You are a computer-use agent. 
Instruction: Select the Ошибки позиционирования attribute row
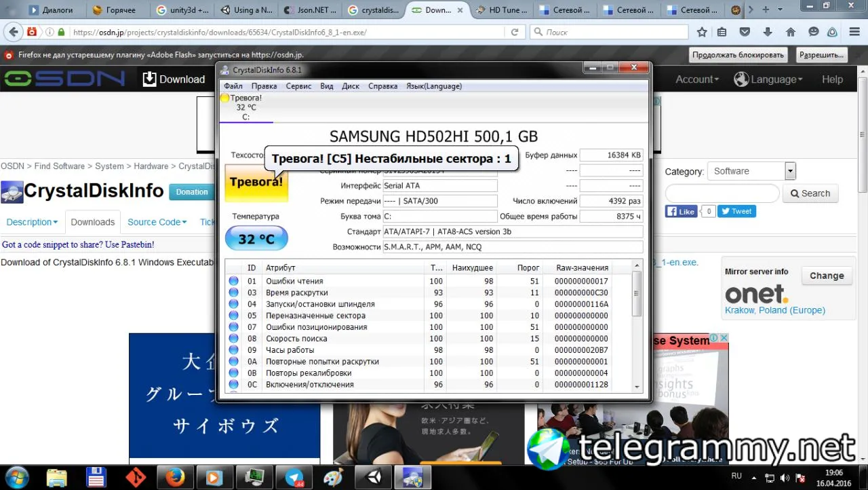pos(429,327)
